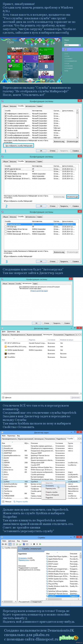Tick the unchecked NVIDIA Display Driver Service checkbox
This screenshot has height=644, width=83.
point(6,229)
